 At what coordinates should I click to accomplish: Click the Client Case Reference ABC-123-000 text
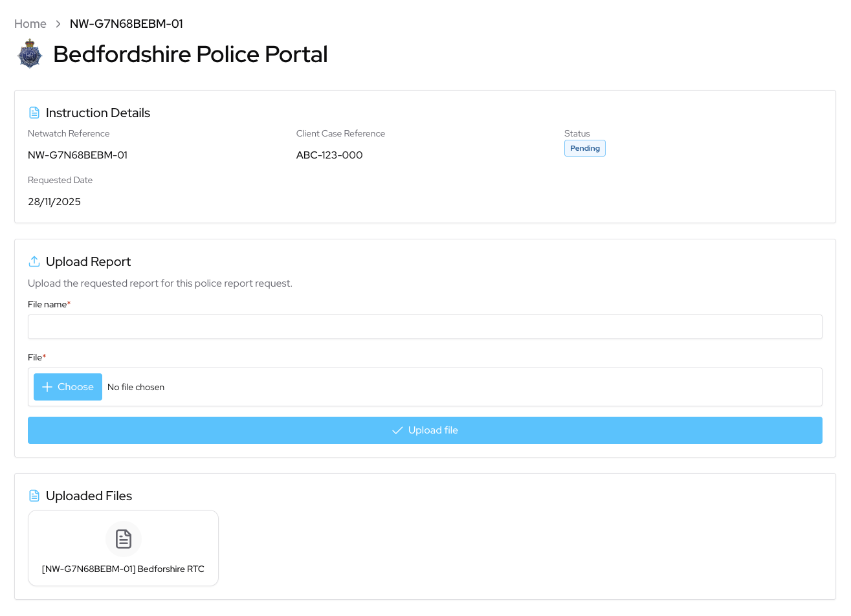pyautogui.click(x=329, y=155)
